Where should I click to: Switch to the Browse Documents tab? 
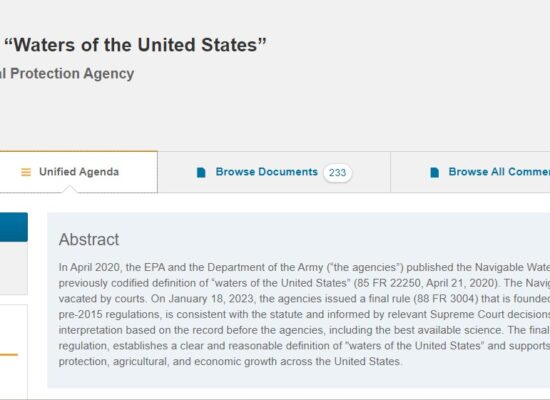coord(274,172)
